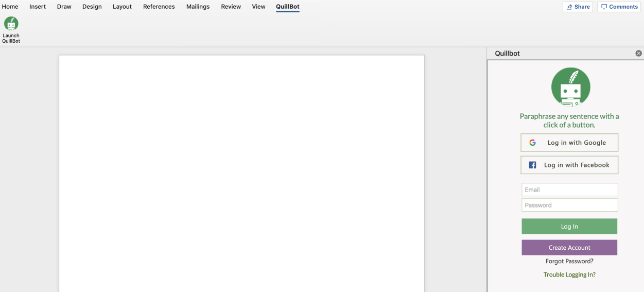Viewport: 644px width, 292px height.
Task: Close the Quillbot side panel
Action: (638, 53)
